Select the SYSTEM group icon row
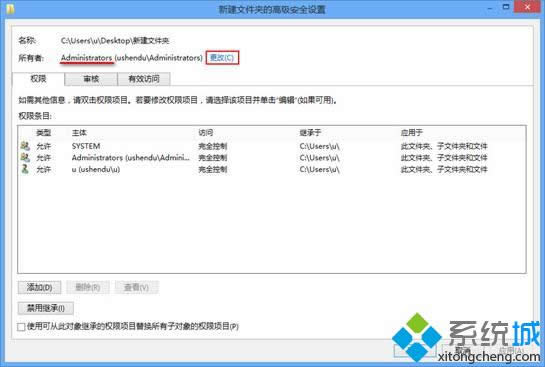 coord(25,146)
